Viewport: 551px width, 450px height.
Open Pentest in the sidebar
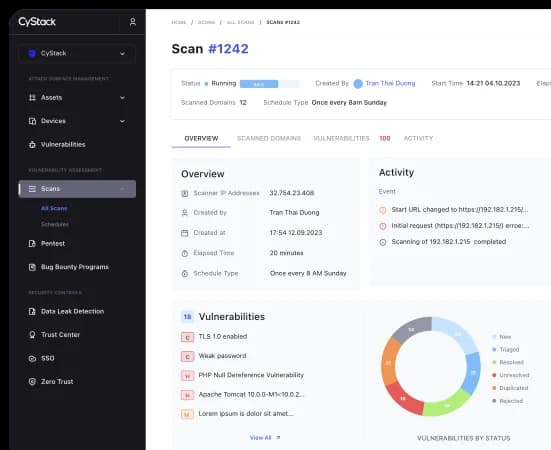coord(53,243)
